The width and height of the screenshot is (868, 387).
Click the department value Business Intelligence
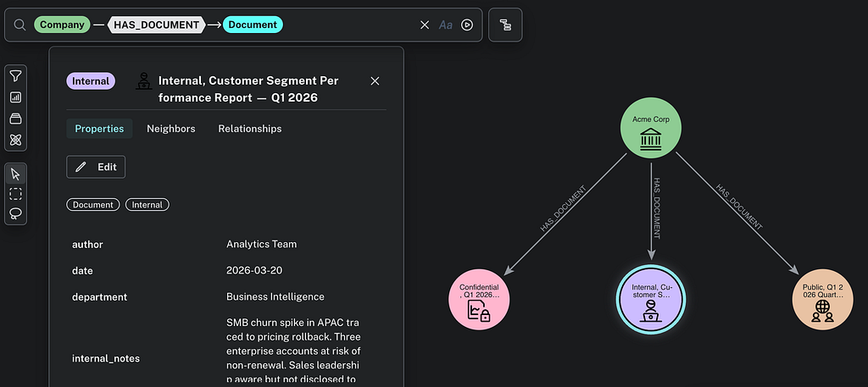tap(275, 297)
